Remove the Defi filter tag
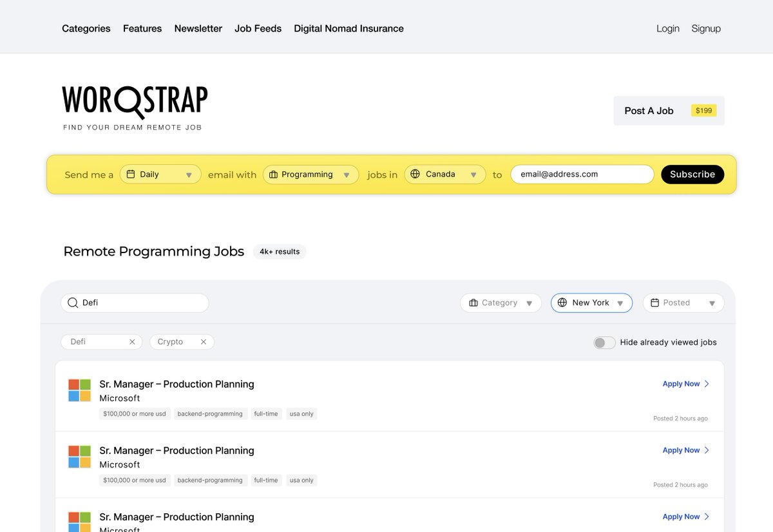Viewport: 773px width, 532px height. coord(132,342)
